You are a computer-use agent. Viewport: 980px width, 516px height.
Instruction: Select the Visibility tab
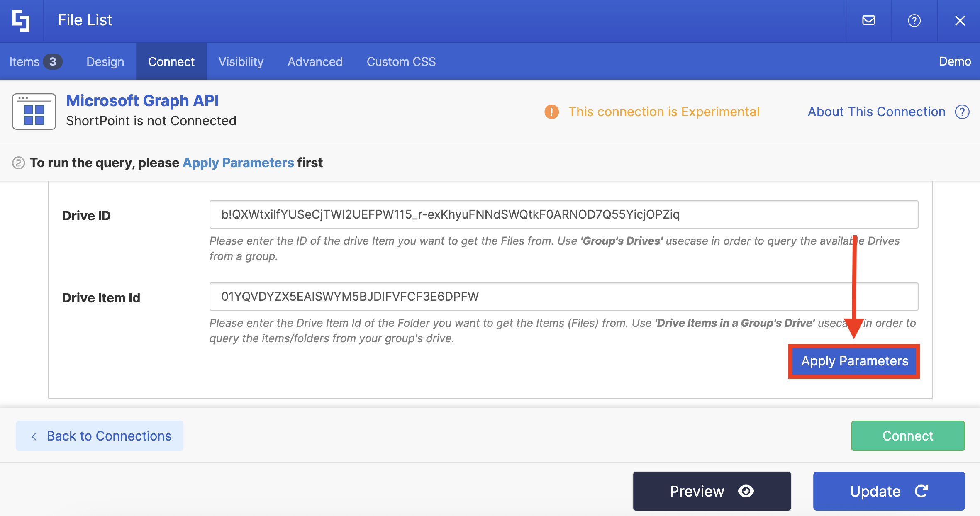(241, 61)
